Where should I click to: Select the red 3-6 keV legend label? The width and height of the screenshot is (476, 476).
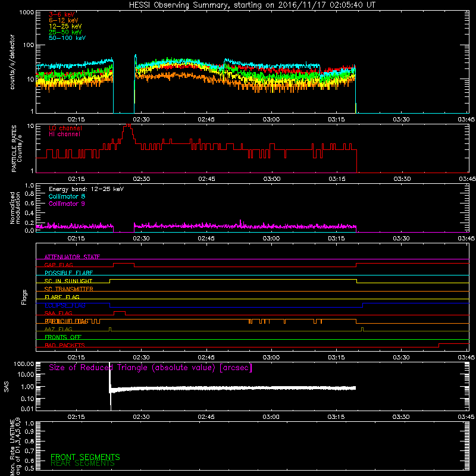(x=62, y=14)
